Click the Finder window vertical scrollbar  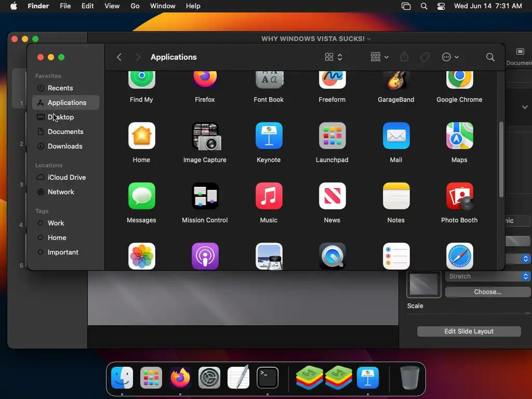pyautogui.click(x=501, y=159)
